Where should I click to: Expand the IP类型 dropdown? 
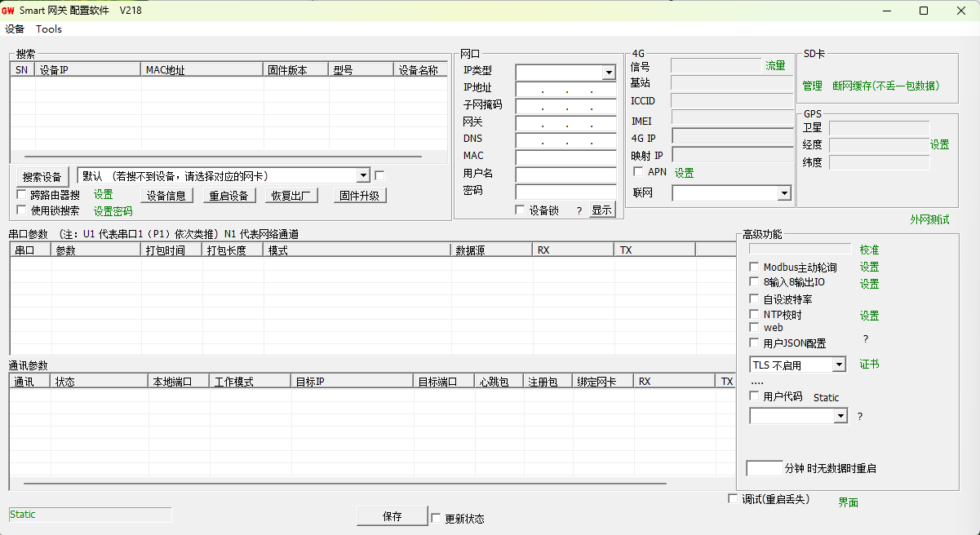(x=608, y=73)
